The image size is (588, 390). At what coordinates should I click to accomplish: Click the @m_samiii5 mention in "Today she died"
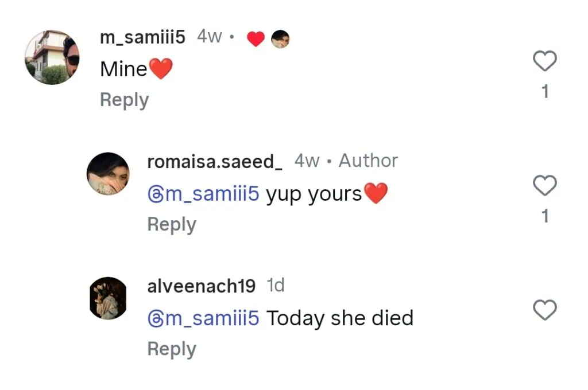[211, 318]
